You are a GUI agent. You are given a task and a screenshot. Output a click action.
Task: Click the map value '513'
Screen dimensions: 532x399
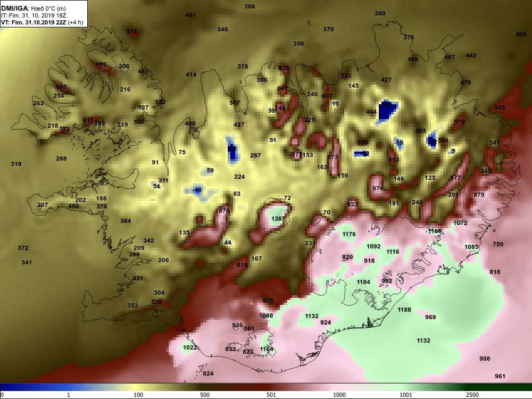pyautogui.click(x=131, y=31)
